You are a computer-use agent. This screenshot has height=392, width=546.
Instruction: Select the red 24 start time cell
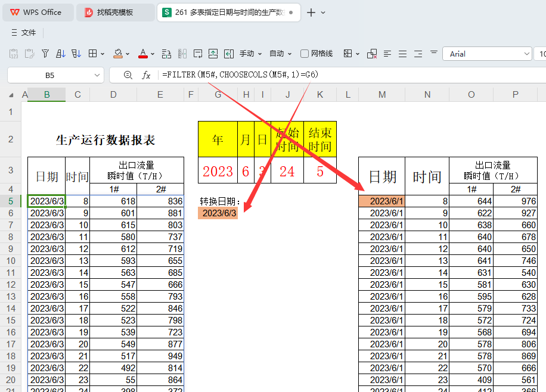coord(287,171)
